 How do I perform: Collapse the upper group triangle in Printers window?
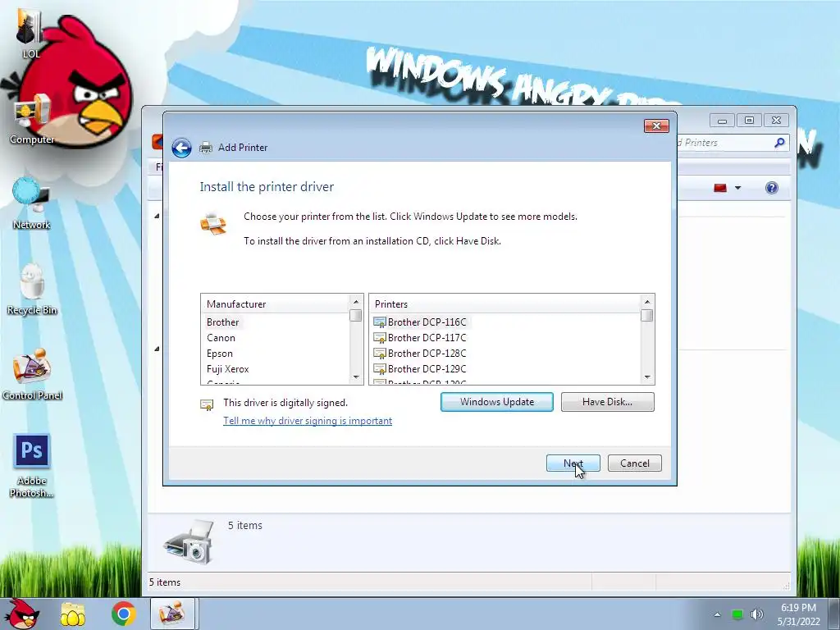tap(157, 217)
